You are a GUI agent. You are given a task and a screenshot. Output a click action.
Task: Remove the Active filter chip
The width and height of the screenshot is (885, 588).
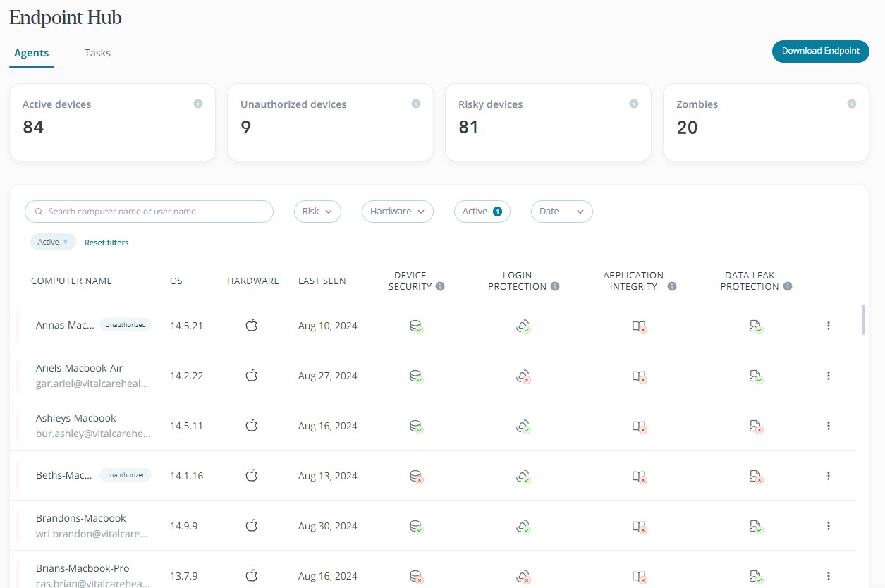pyautogui.click(x=66, y=242)
